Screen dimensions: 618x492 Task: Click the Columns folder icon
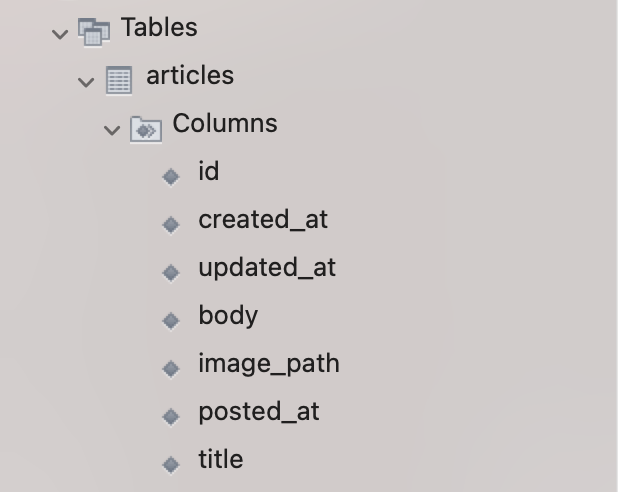pyautogui.click(x=146, y=129)
